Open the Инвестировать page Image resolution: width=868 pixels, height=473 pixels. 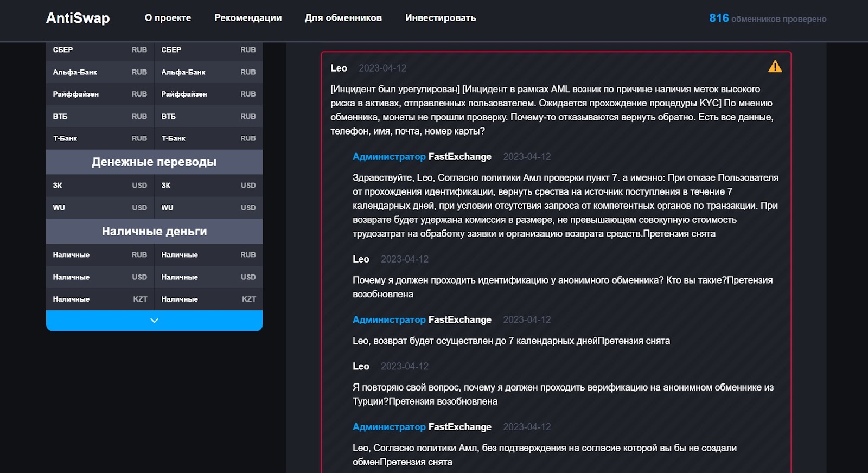click(x=441, y=18)
